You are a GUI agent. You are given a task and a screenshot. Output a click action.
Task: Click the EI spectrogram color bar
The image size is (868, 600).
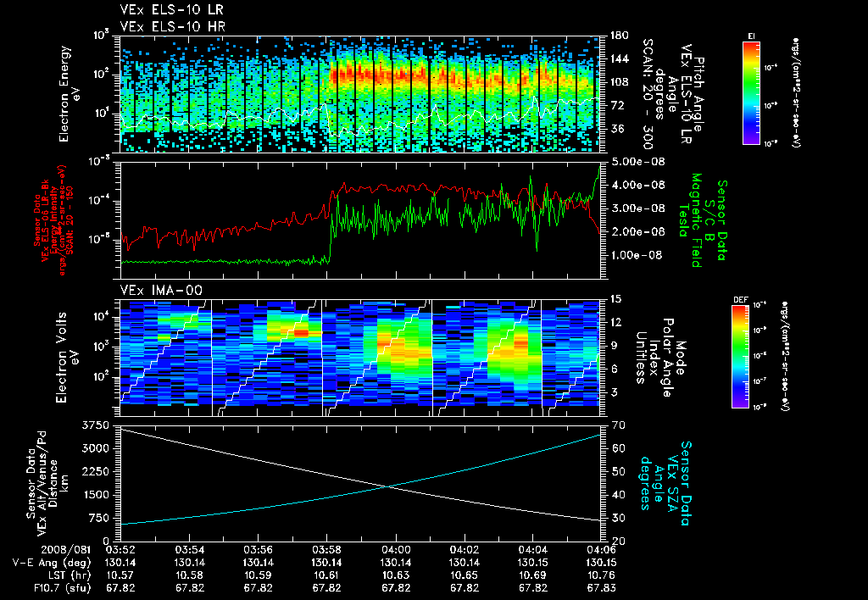point(751,92)
